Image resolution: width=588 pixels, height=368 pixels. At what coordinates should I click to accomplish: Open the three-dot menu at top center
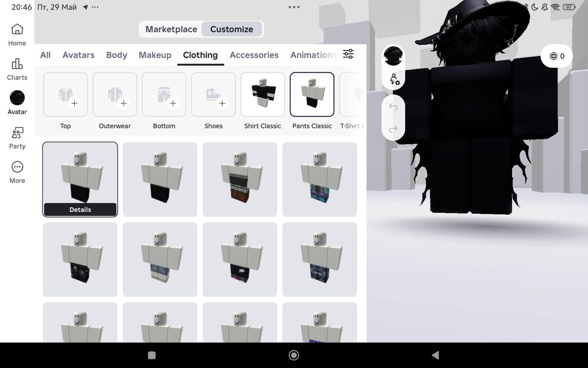pos(294,7)
